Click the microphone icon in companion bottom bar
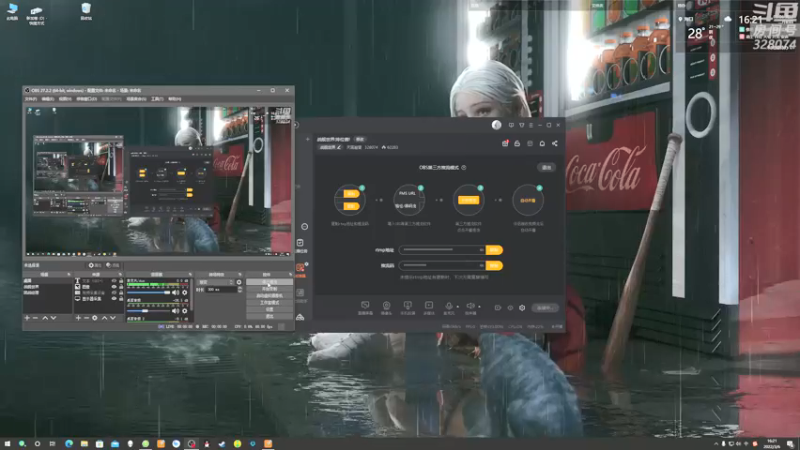The image size is (800, 450). pos(448,307)
